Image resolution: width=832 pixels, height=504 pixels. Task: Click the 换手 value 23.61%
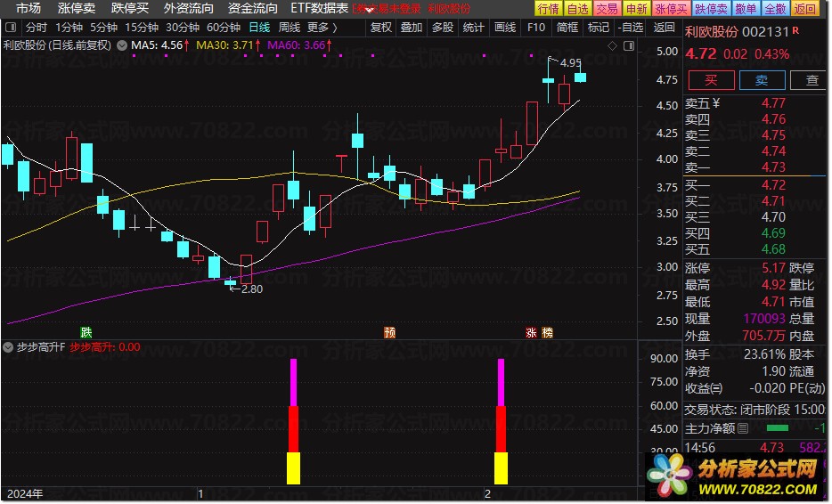[x=764, y=354]
